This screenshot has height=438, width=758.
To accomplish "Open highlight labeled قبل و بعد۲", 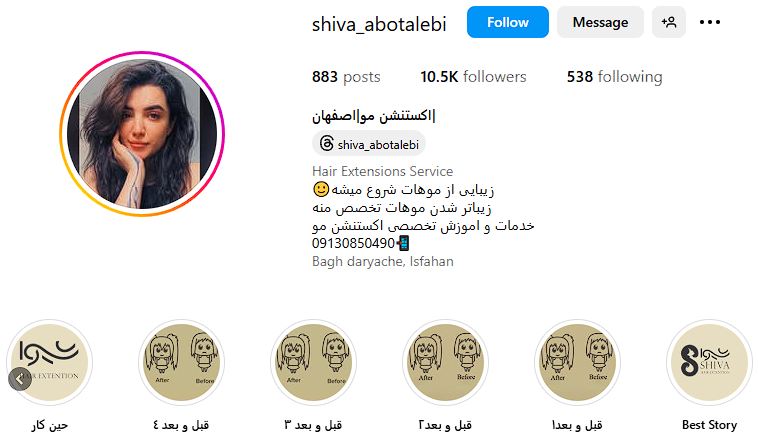I will [445, 362].
